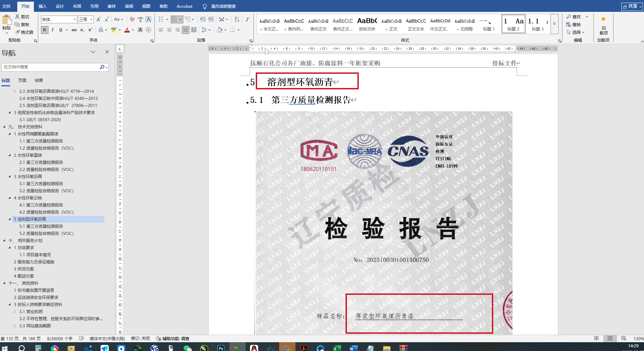This screenshot has height=351, width=644.
Task: Toggle the numbered list button
Action: click(175, 19)
